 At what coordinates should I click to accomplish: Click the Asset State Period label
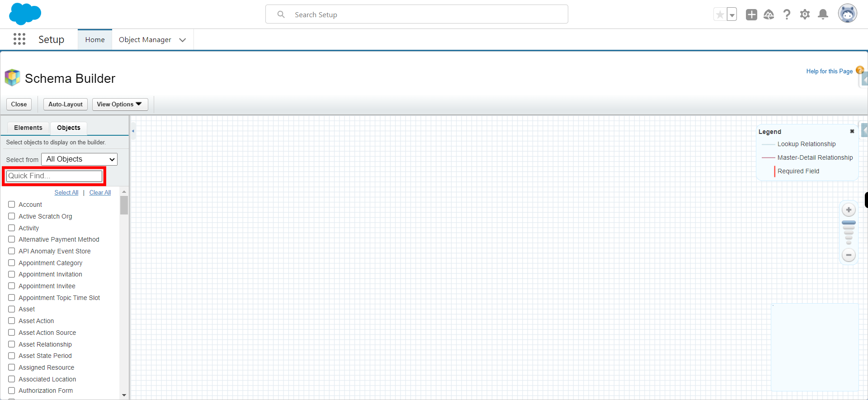[x=45, y=356]
